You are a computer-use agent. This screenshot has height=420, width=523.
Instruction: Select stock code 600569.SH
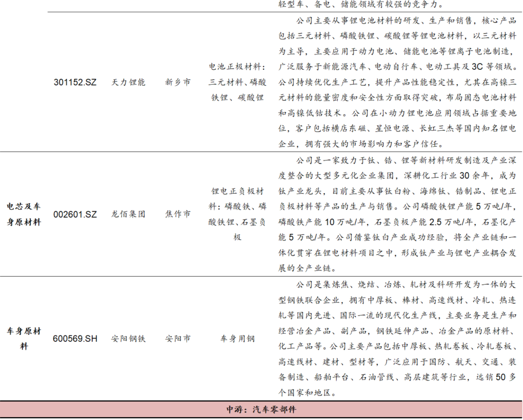[75, 339]
